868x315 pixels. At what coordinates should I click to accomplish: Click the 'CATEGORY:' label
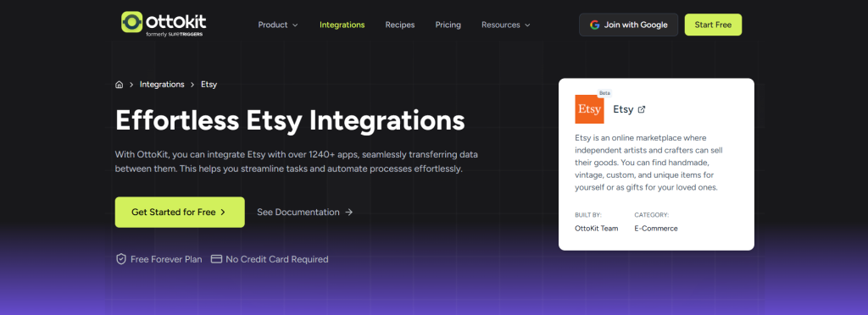click(652, 215)
